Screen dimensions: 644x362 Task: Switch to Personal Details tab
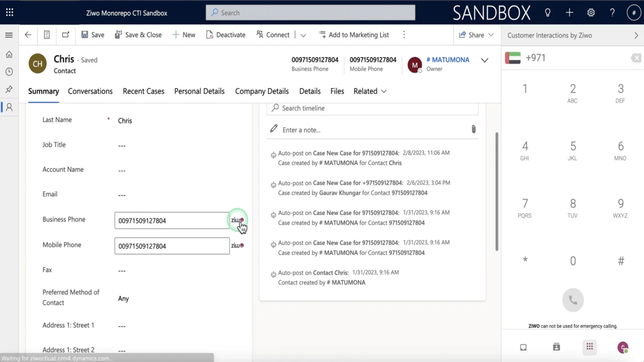pyautogui.click(x=199, y=91)
